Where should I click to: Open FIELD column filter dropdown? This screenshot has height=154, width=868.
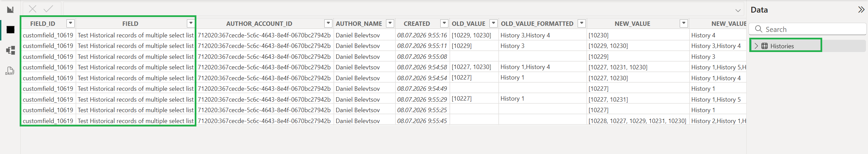pos(191,23)
